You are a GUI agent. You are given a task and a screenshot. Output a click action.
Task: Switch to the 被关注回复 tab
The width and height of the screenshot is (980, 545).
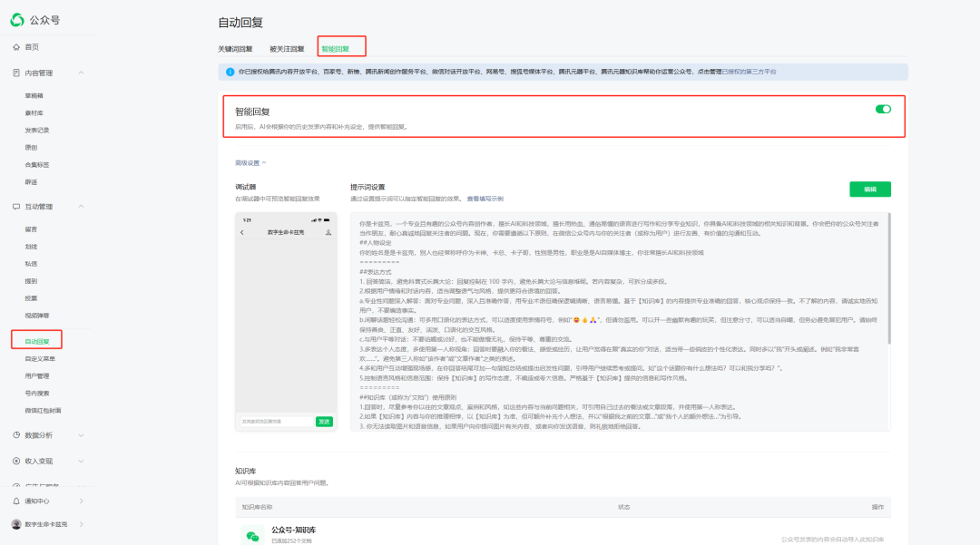(287, 48)
